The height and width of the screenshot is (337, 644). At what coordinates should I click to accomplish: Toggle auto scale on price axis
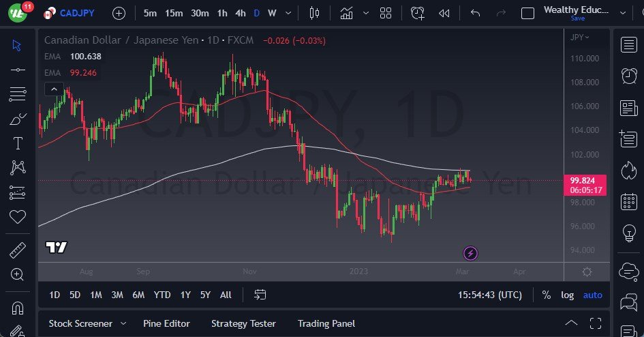(592, 295)
